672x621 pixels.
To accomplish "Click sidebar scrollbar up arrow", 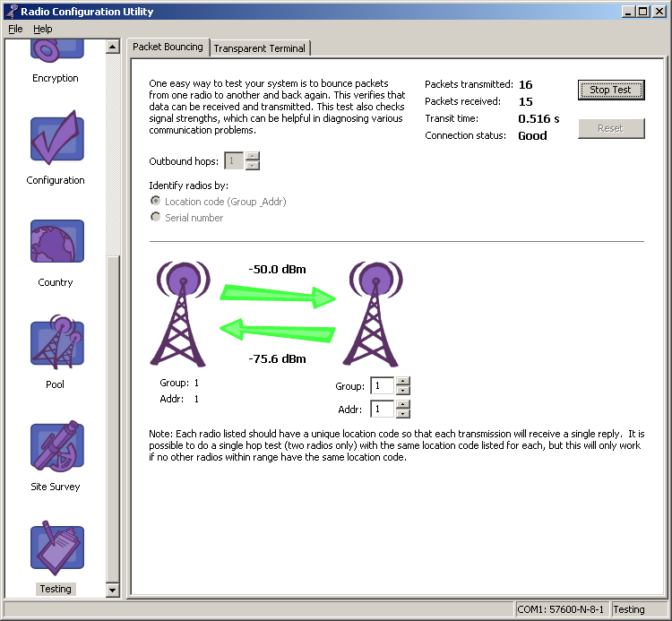I will (113, 47).
